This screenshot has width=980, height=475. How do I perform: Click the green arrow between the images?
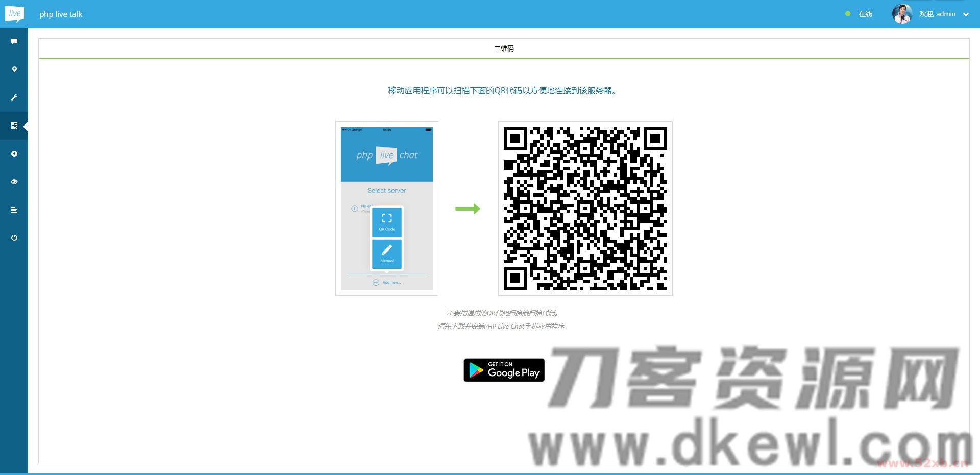[468, 209]
